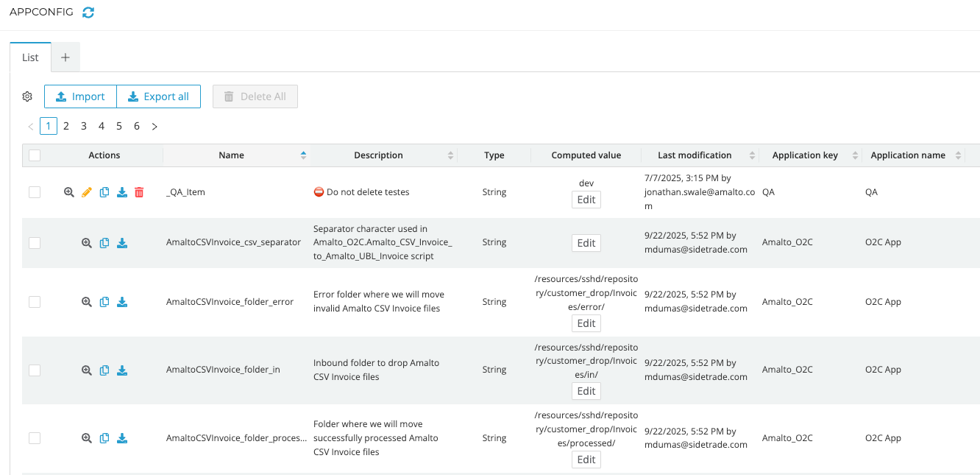Viewport: 980px width, 475px height.
Task: Download AmaltoCSVInvoice_folder_error with the download icon
Action: coord(121,302)
